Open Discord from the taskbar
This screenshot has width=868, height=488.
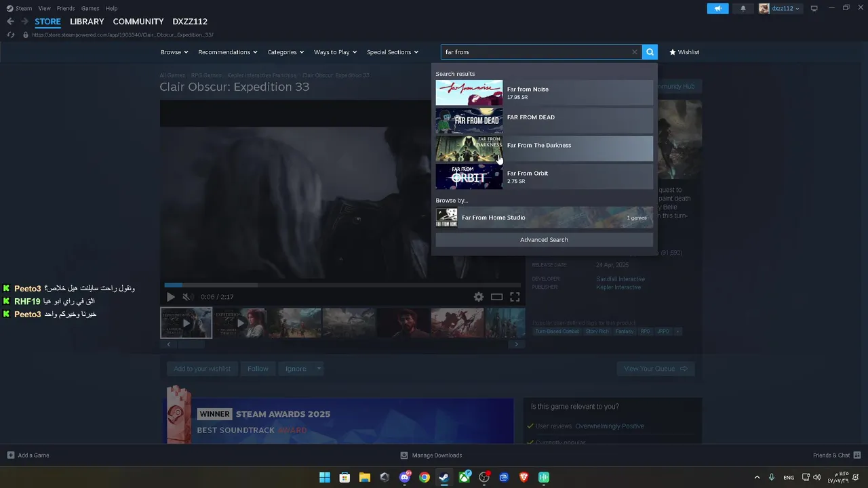[405, 477]
